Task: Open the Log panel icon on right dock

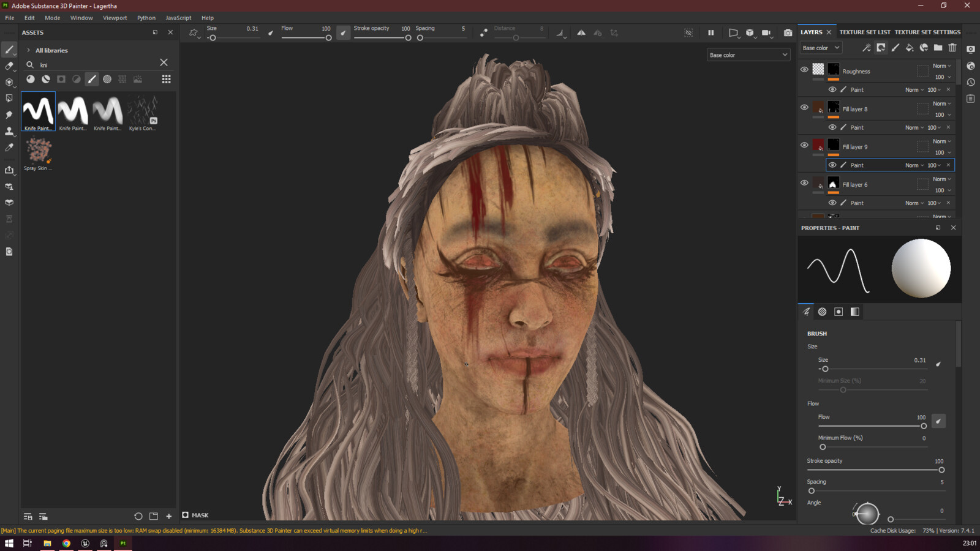Action: (x=971, y=99)
